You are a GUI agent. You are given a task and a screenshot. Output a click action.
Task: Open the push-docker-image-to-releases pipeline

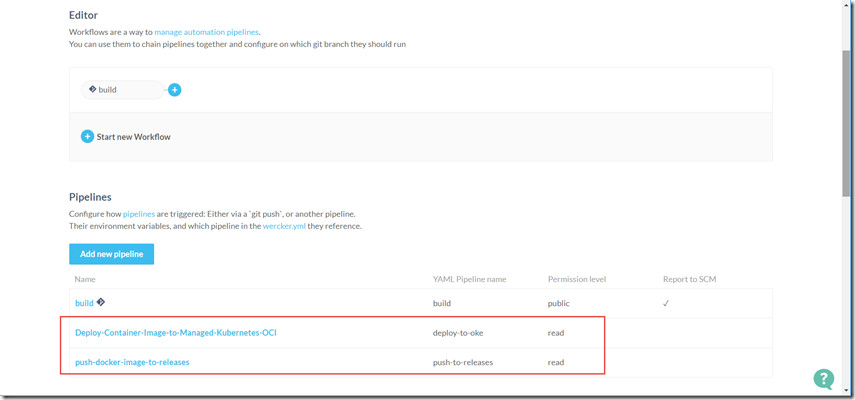(132, 362)
